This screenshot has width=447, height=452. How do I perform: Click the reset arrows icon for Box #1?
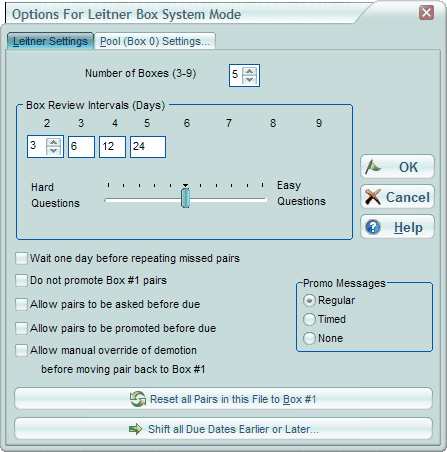138,399
